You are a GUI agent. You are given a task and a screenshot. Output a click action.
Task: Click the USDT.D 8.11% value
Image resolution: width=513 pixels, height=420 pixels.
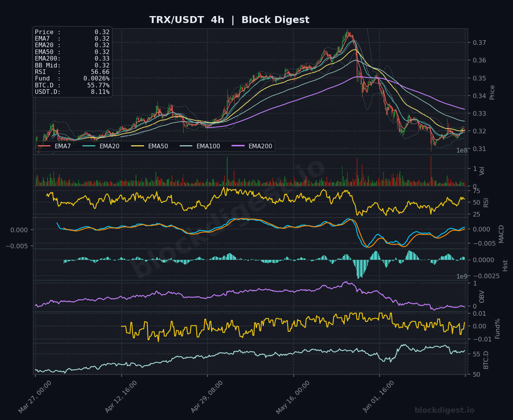click(100, 92)
